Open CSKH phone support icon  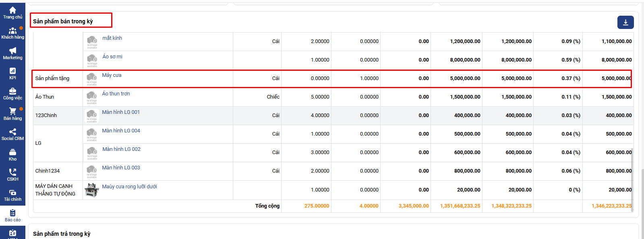coord(12,173)
